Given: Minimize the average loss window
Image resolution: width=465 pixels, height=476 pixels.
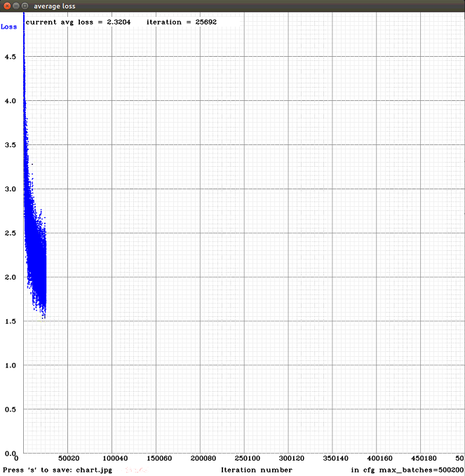Looking at the screenshot, I should tap(16, 6).
